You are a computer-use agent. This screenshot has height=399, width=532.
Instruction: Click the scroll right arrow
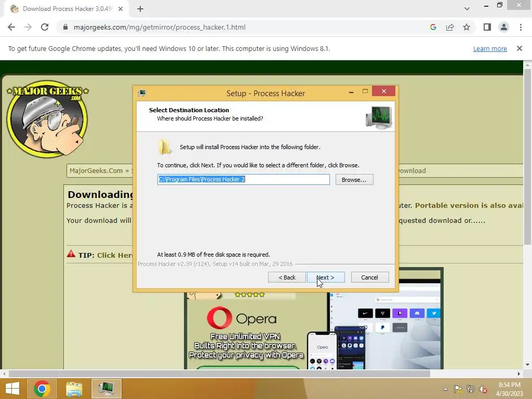519,374
